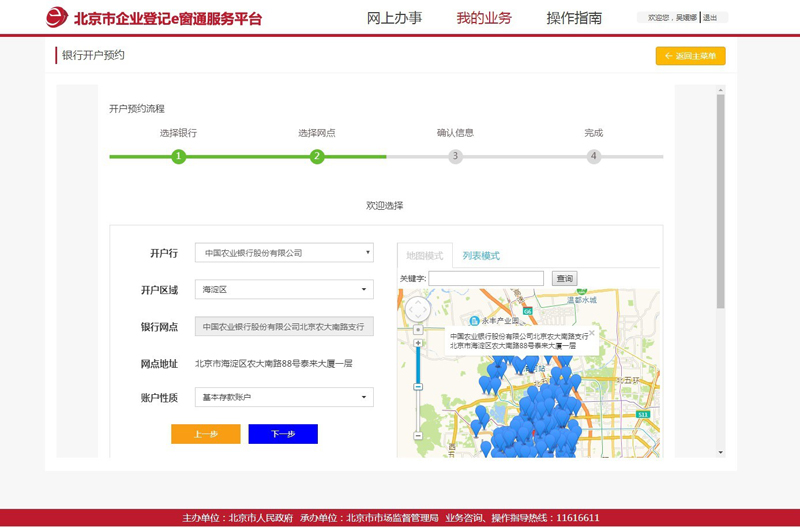The image size is (800, 528).
Task: Click the red platform logo icon
Action: click(x=57, y=18)
